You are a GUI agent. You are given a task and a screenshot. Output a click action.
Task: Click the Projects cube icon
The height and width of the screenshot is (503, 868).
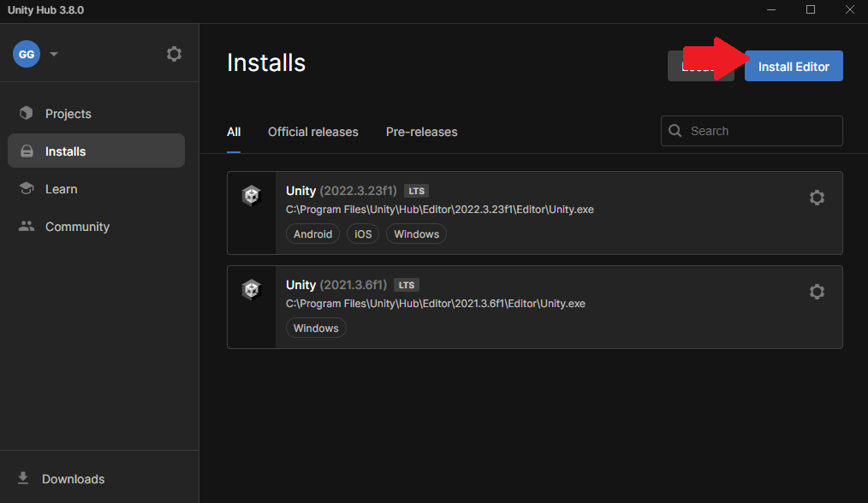[26, 113]
